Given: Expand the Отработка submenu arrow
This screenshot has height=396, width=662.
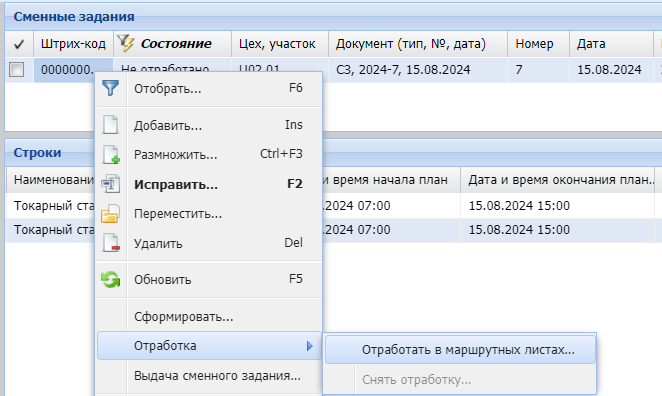Looking at the screenshot, I should click(x=310, y=346).
